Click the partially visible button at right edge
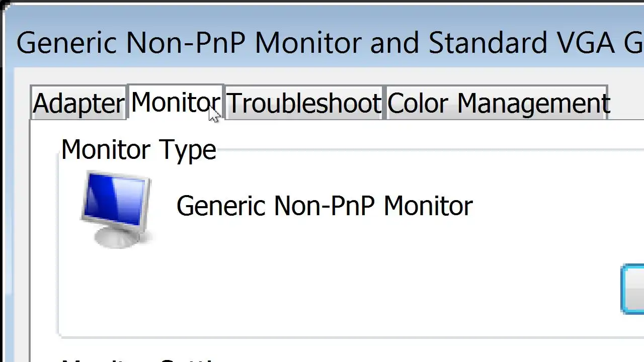The width and height of the screenshot is (644, 362). [x=633, y=289]
